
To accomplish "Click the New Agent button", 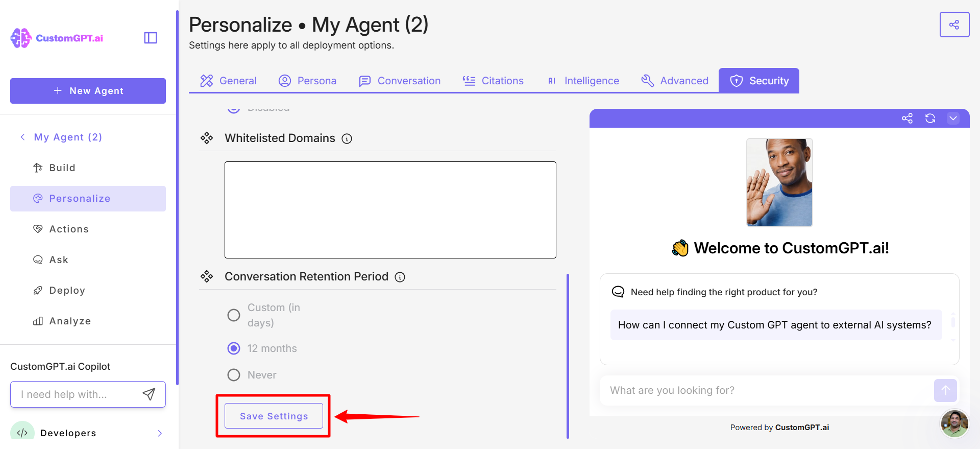I will pyautogui.click(x=88, y=91).
